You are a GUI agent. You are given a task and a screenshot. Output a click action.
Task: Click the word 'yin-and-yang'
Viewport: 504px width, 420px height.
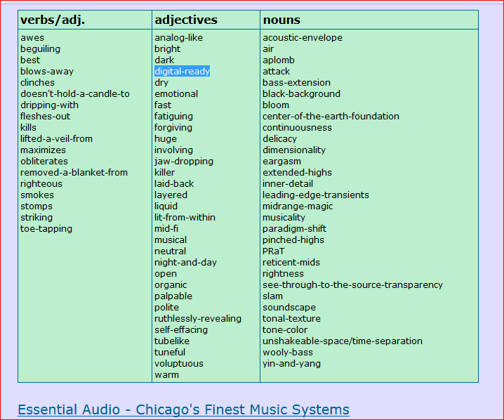click(291, 364)
